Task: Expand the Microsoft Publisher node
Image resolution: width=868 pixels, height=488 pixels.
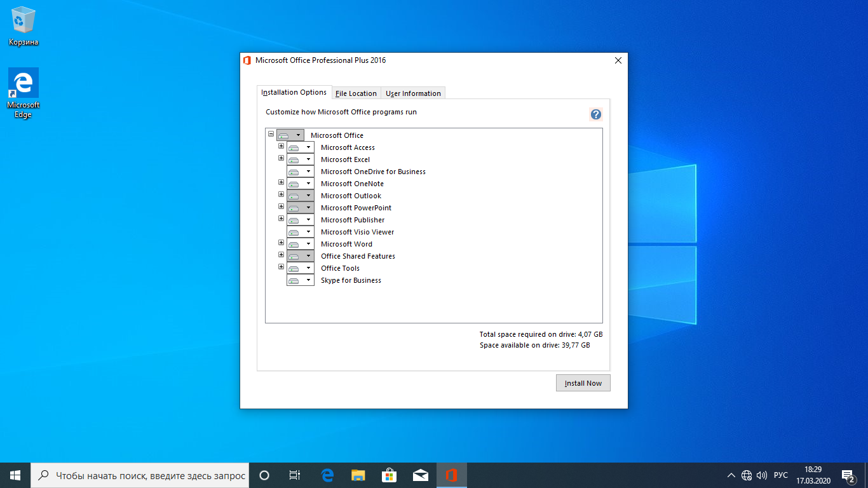Action: (281, 219)
